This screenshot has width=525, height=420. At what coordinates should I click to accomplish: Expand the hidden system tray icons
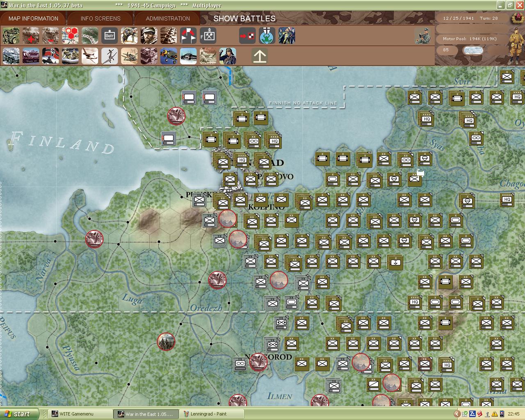[457, 414]
